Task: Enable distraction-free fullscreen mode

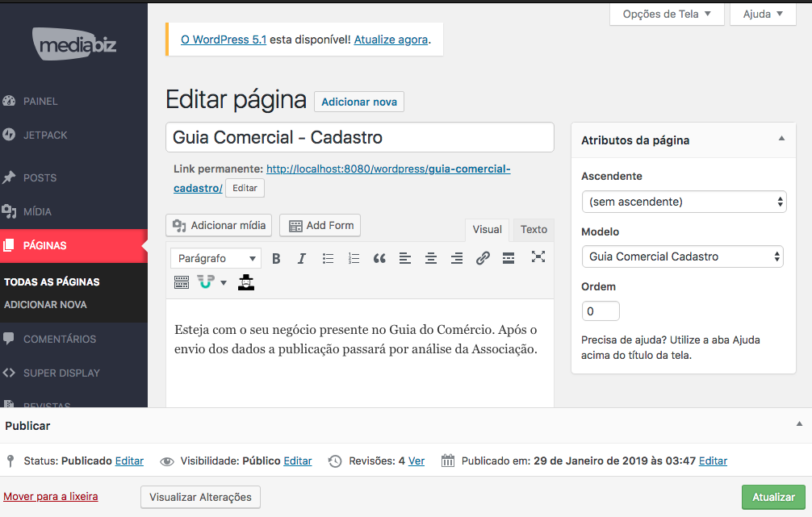Action: tap(538, 256)
